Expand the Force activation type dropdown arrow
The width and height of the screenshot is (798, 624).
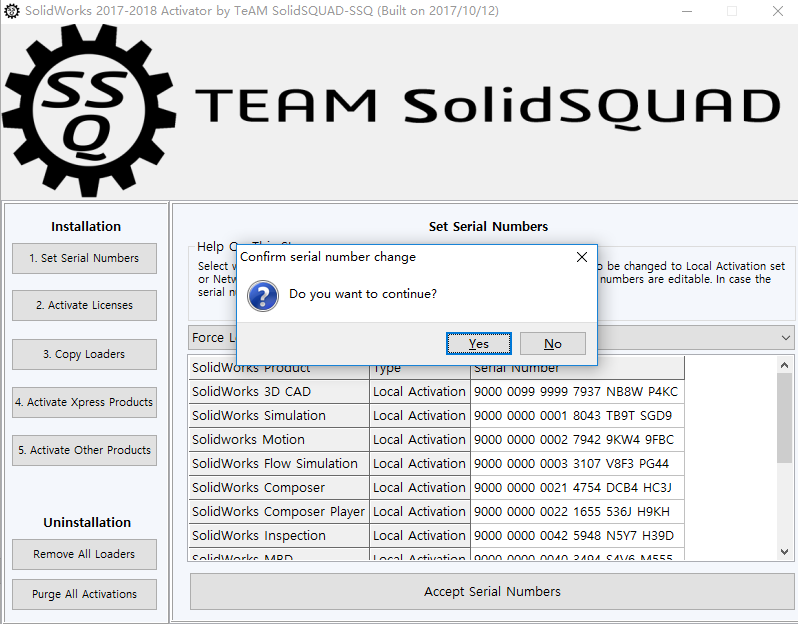785,337
